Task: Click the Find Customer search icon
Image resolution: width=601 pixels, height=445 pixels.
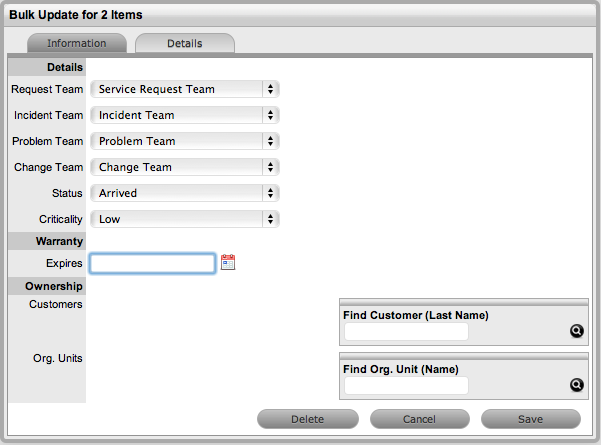Action: 576,331
